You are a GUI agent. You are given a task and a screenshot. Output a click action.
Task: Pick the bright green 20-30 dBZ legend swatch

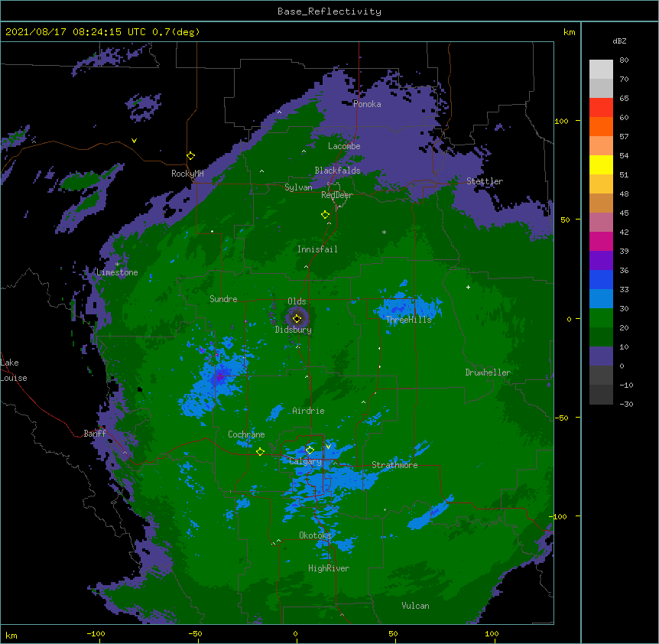[x=601, y=318]
